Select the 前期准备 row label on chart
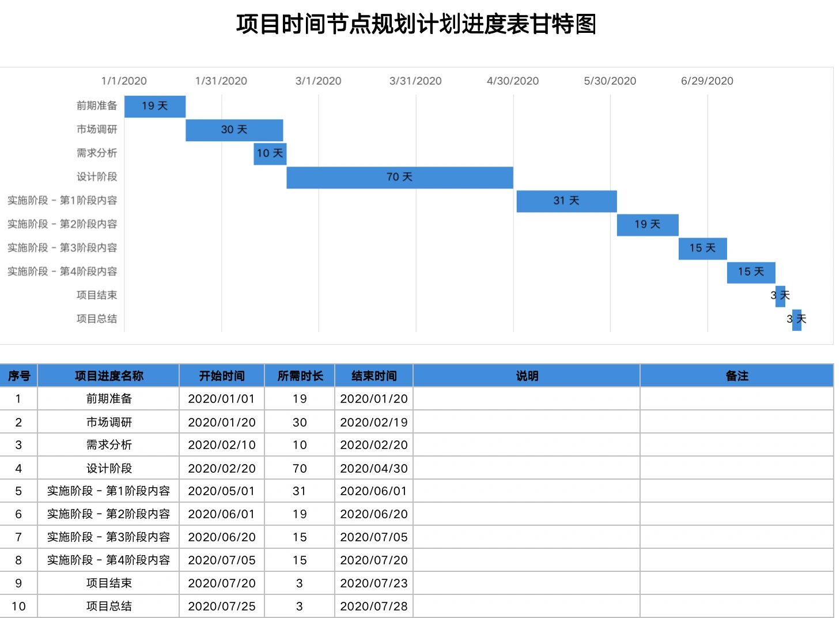The width and height of the screenshot is (840, 618). point(97,106)
